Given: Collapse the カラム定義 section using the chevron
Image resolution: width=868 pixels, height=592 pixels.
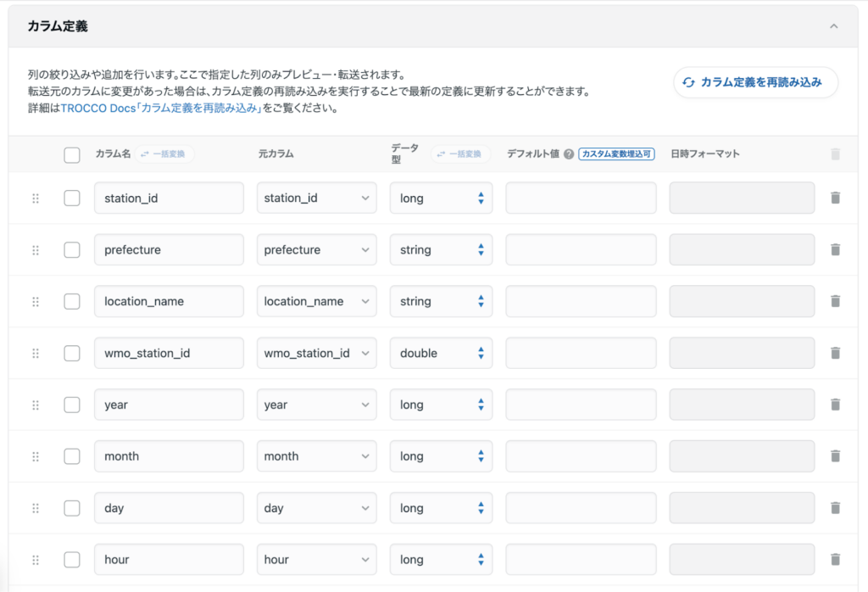Looking at the screenshot, I should point(833,26).
